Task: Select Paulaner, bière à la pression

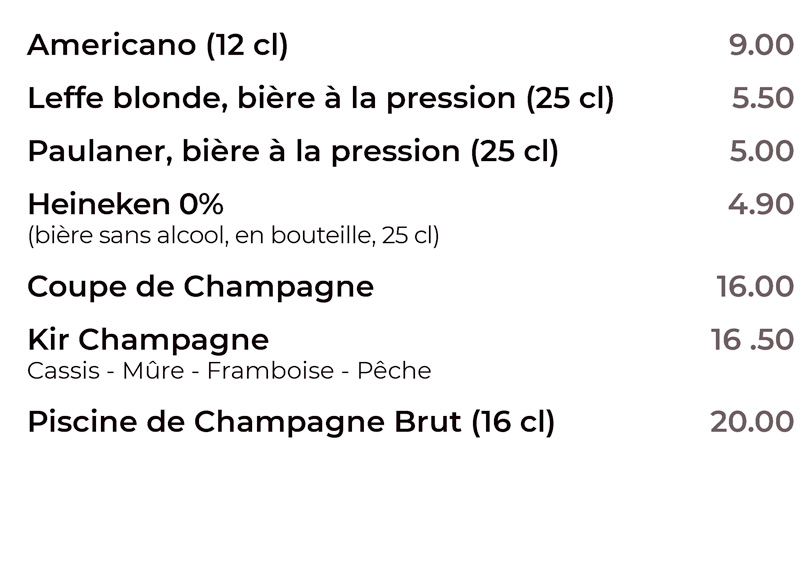Action: click(293, 152)
